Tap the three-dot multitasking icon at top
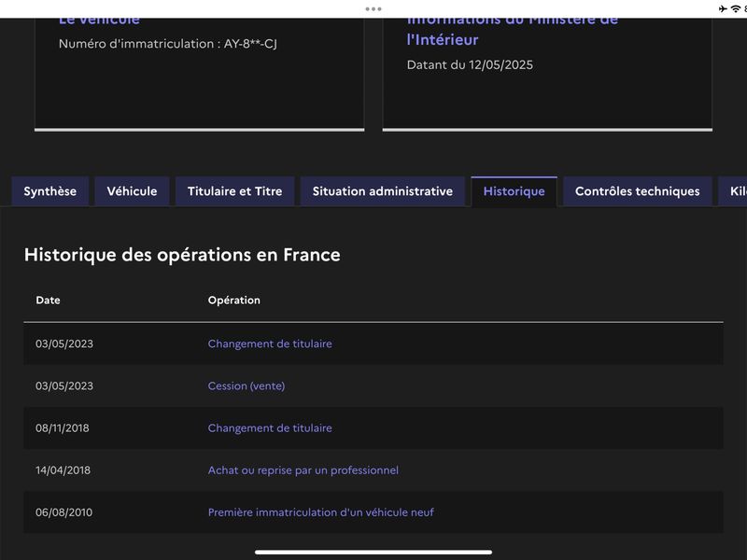The width and height of the screenshot is (747, 560). (x=373, y=8)
